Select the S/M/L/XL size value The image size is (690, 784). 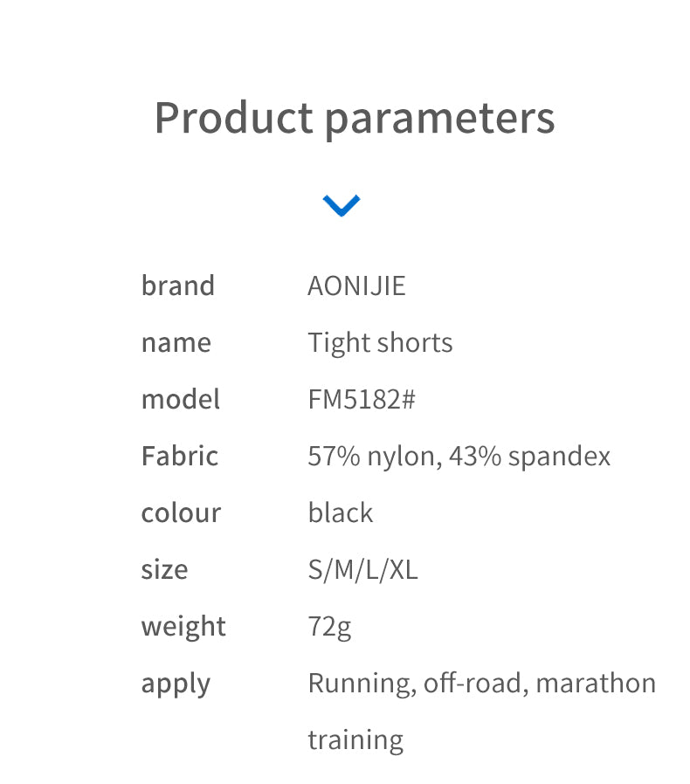point(362,569)
